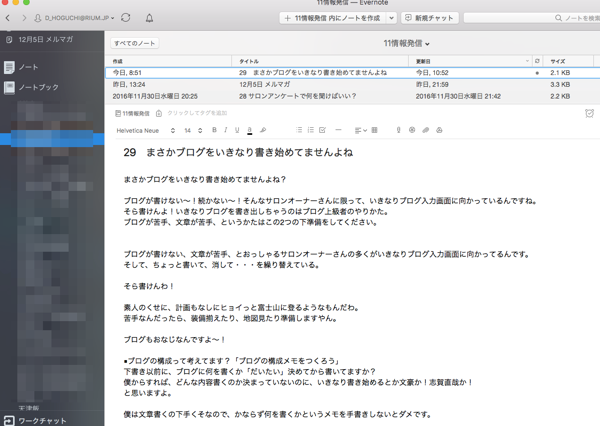Insert a bulleted list
The height and width of the screenshot is (426, 600).
[x=299, y=130]
